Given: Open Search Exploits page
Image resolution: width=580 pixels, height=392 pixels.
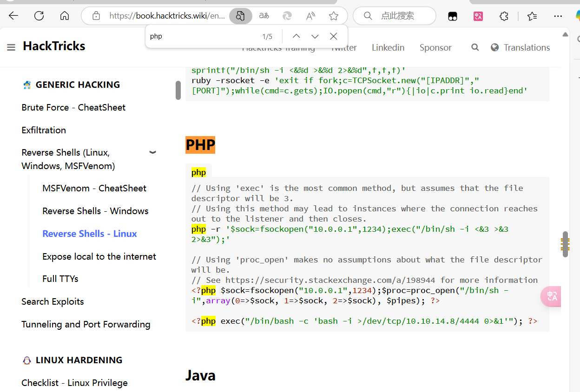Looking at the screenshot, I should [x=53, y=301].
